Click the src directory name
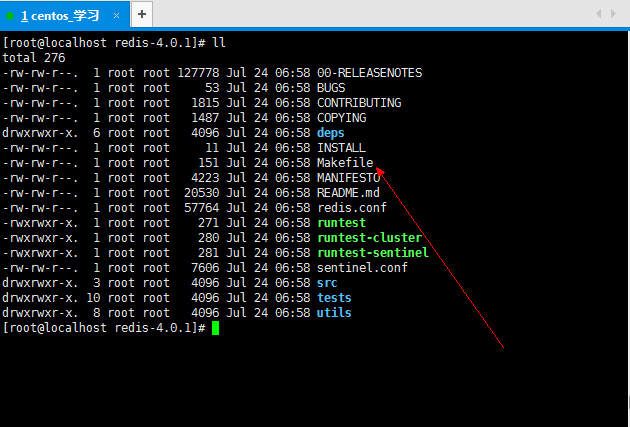630x427 pixels. point(327,283)
